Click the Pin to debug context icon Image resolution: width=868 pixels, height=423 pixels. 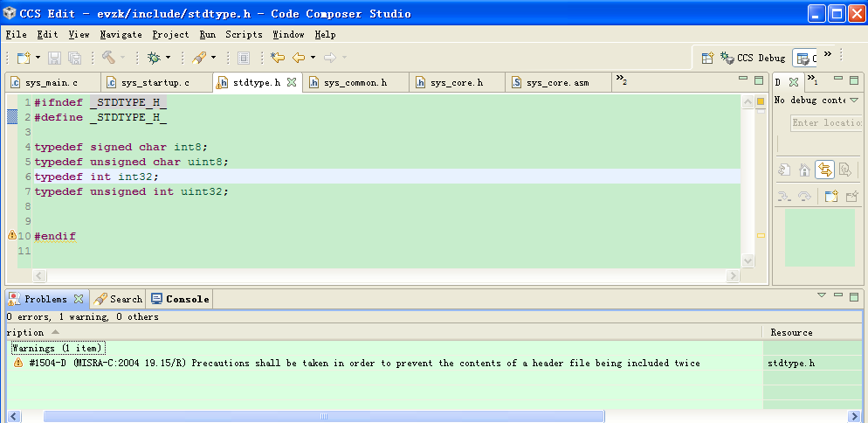tap(852, 196)
